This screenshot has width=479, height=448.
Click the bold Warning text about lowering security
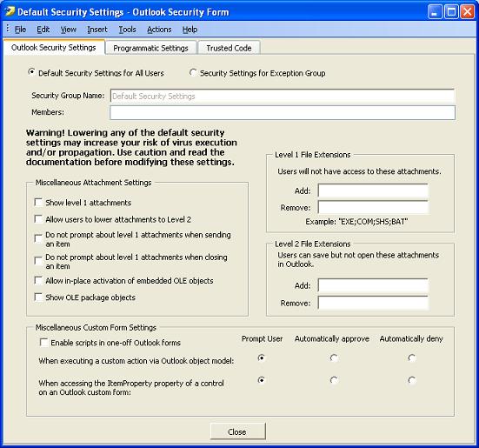[x=131, y=147]
